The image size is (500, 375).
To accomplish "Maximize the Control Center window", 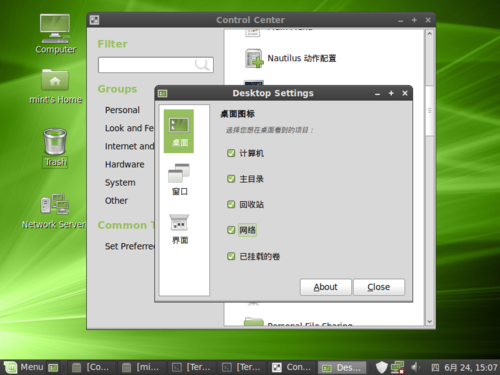I will click(x=414, y=20).
